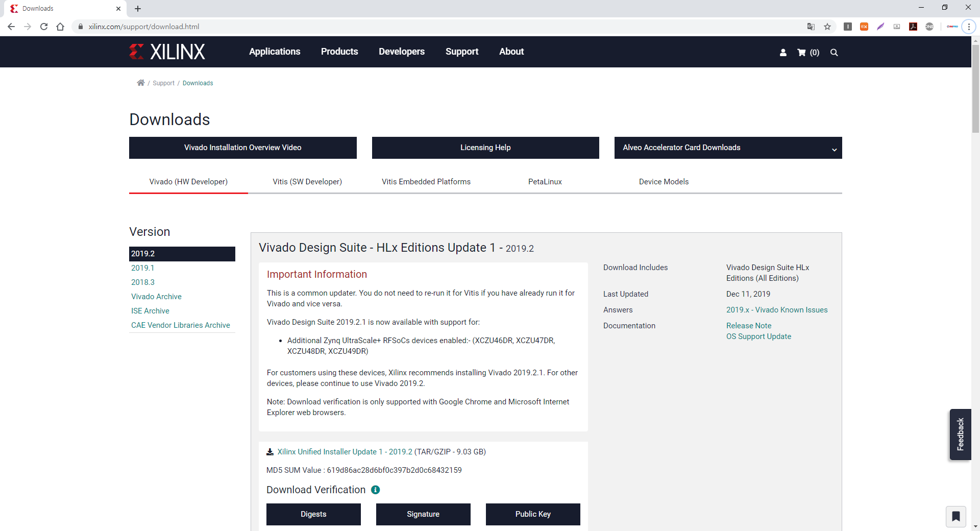Image resolution: width=980 pixels, height=531 pixels.
Task: Open the Chrome three-dot menu
Action: pos(969,27)
